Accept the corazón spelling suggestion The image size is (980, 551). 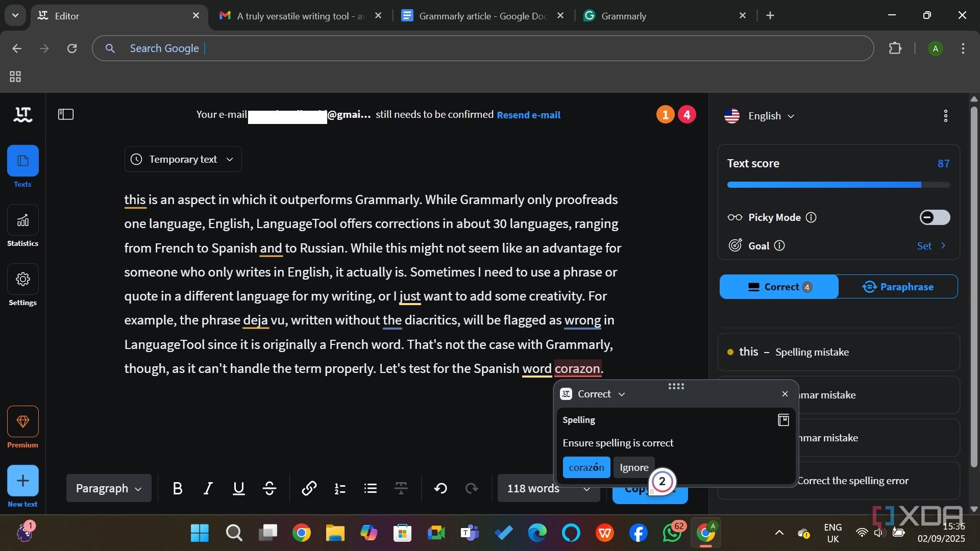[x=586, y=467]
